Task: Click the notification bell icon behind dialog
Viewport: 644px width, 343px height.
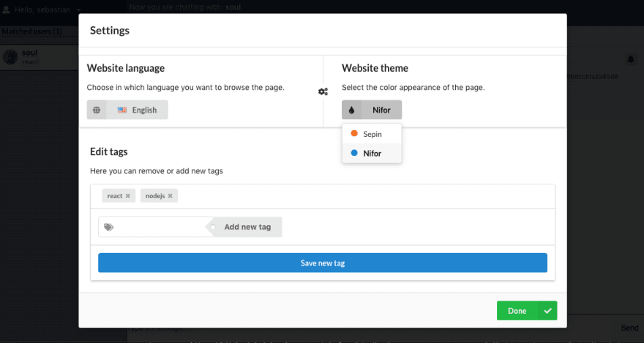Action: pyautogui.click(x=630, y=59)
